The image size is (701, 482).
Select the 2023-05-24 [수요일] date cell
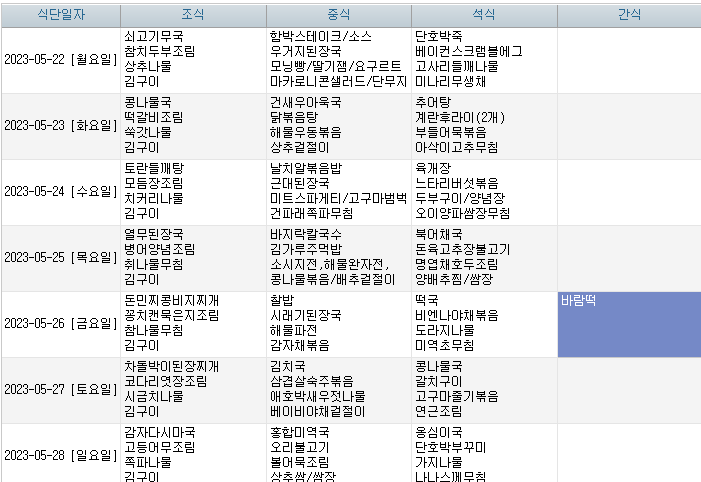click(x=60, y=191)
